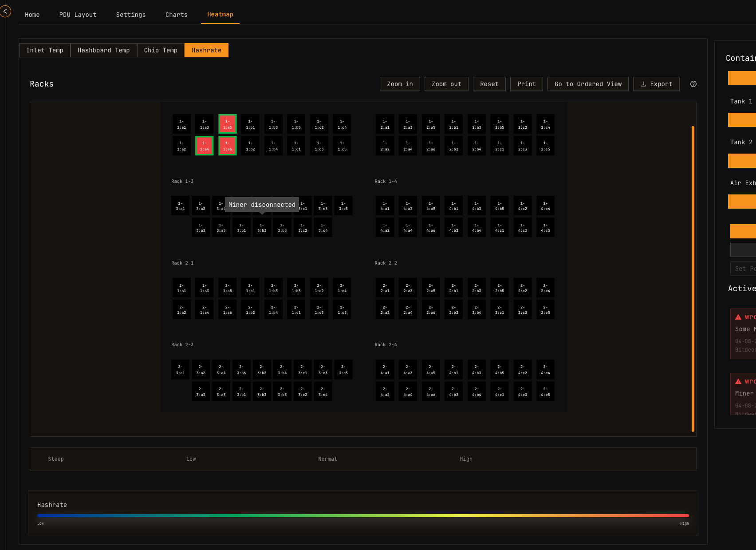Click the Zoom in button

coord(399,84)
